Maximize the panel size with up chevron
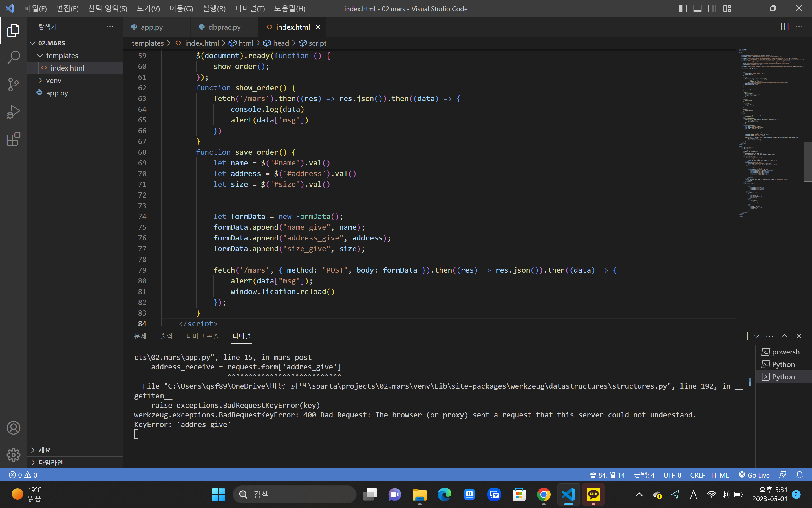Image resolution: width=812 pixels, height=508 pixels. tap(784, 336)
